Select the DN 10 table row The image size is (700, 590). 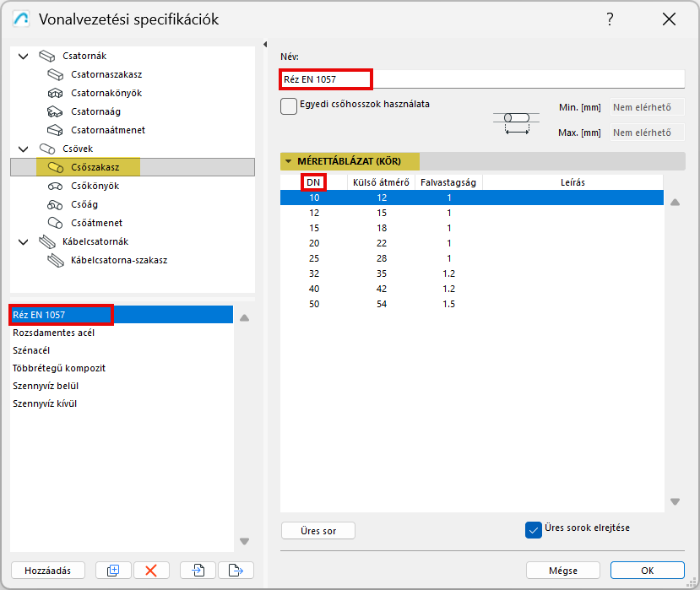(x=472, y=198)
